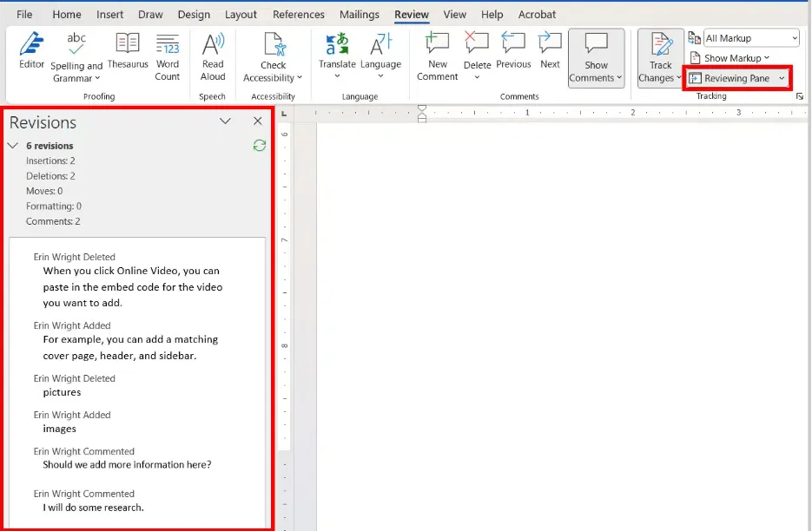Open the All Markup dropdown
812x531 pixels.
pos(751,38)
